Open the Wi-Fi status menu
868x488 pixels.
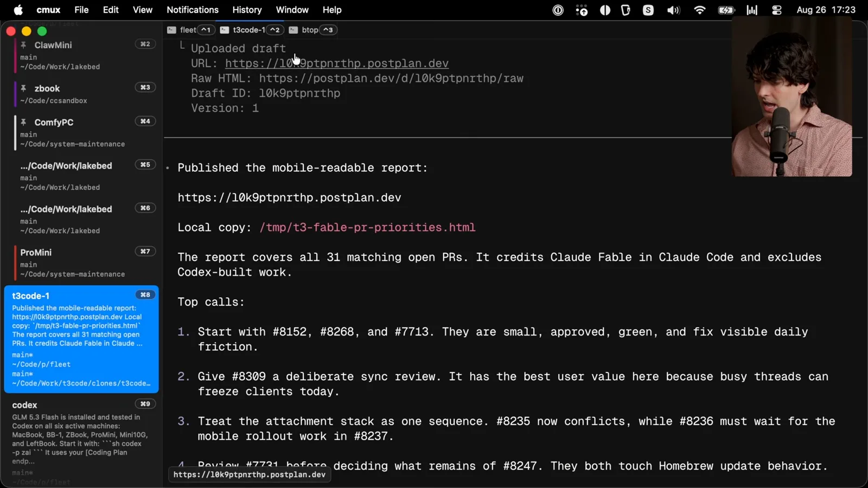700,10
